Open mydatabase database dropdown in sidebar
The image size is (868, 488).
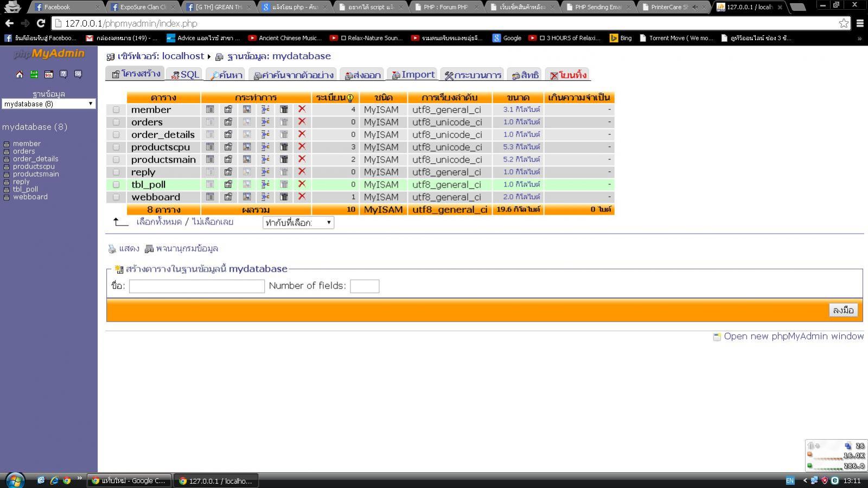[49, 104]
